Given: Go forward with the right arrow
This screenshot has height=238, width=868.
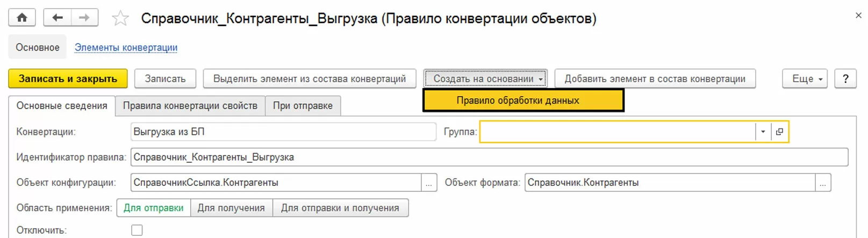Looking at the screenshot, I should [x=84, y=18].
